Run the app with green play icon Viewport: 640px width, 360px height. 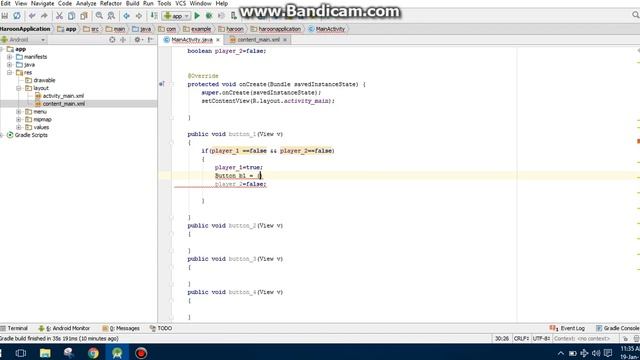197,16
